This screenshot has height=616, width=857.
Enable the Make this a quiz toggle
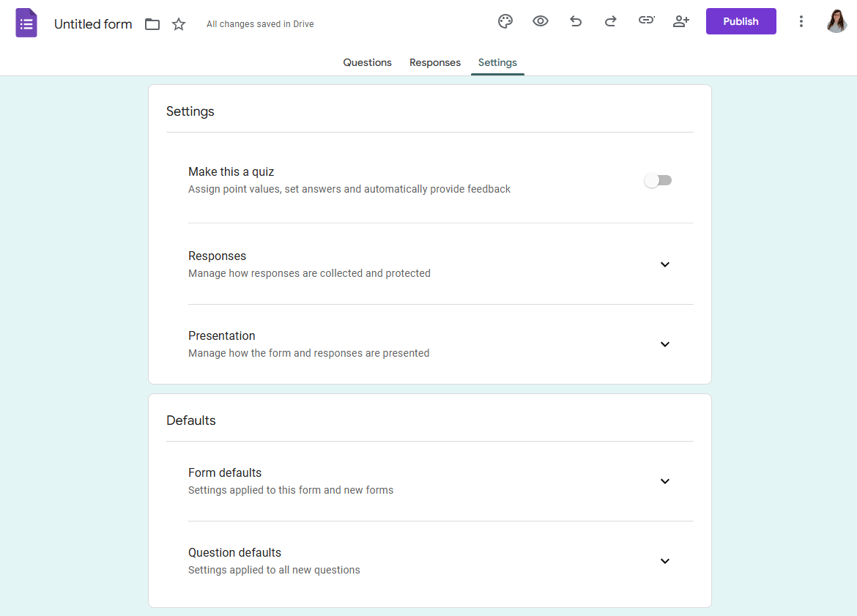point(658,180)
